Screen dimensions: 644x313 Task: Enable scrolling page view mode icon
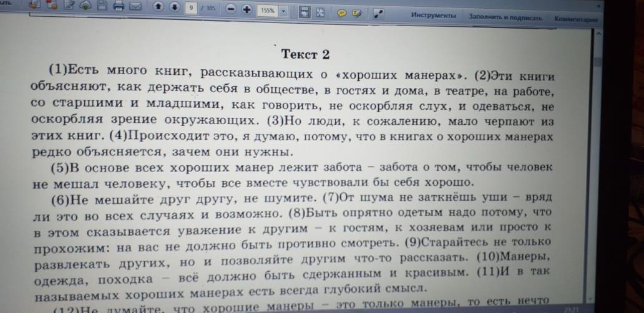[x=305, y=12]
